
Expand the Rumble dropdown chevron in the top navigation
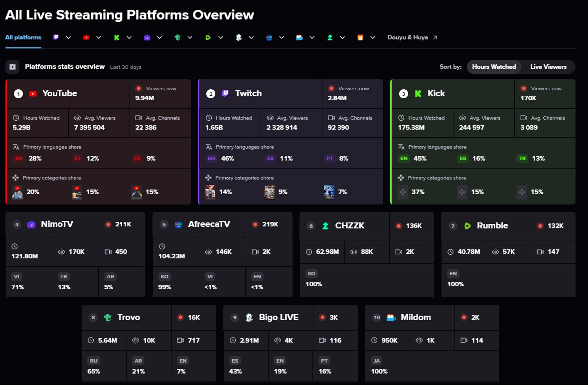pos(220,37)
